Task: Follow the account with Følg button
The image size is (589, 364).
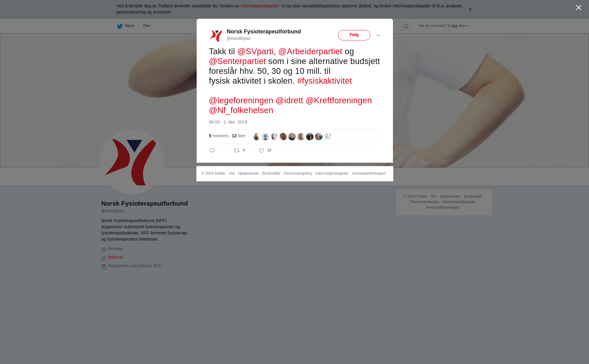Action: 354,35
